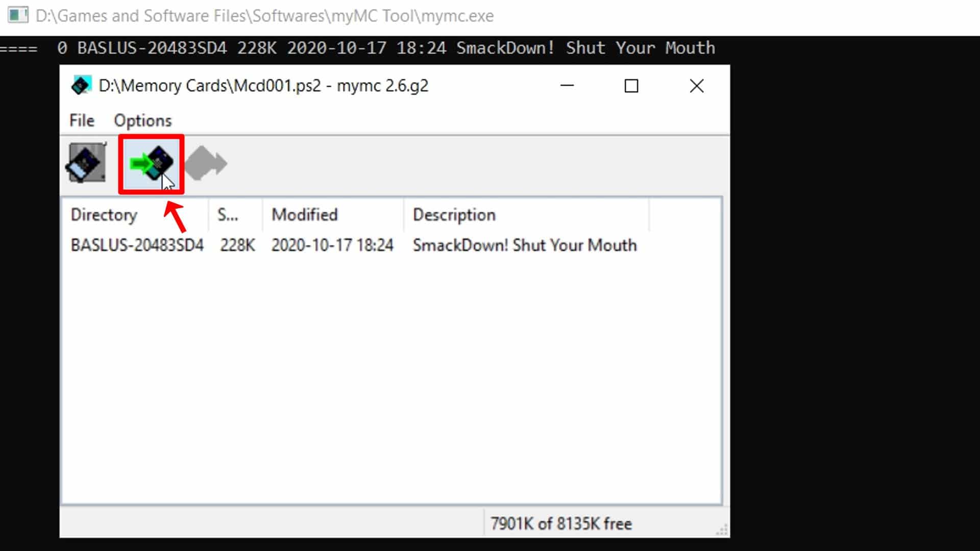This screenshot has width=980, height=551.
Task: Click the window title bar path text
Action: coord(262,85)
